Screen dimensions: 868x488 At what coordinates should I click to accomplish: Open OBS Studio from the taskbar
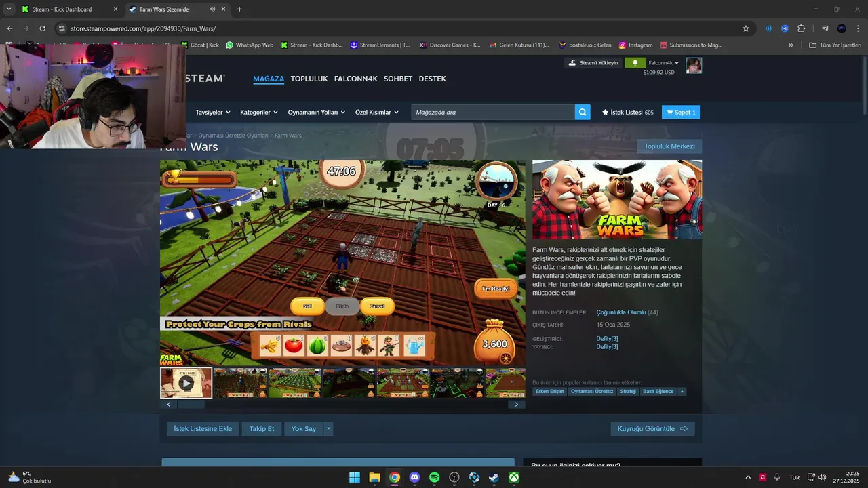coord(454,477)
